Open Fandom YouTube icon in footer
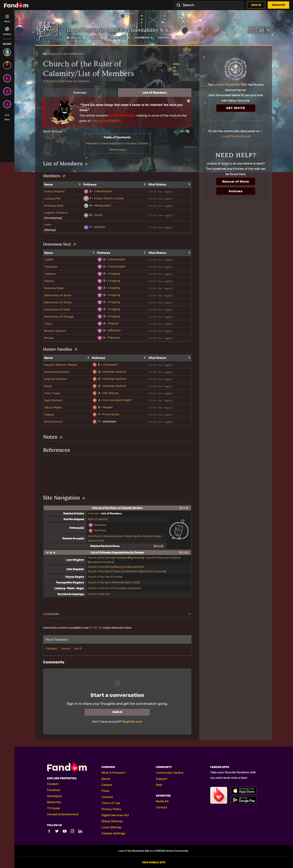 65,831
